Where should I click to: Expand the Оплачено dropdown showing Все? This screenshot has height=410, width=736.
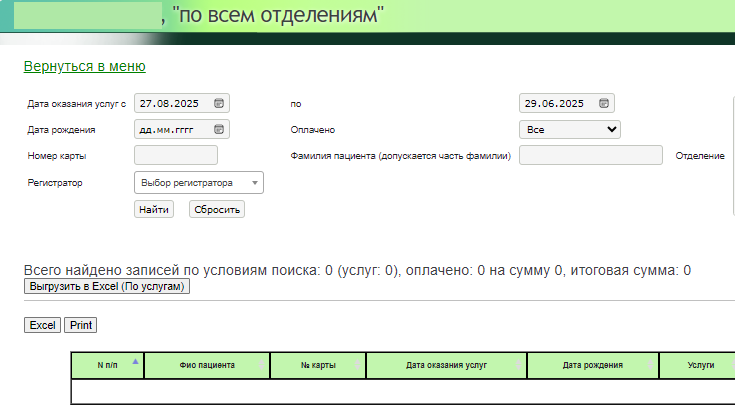570,129
